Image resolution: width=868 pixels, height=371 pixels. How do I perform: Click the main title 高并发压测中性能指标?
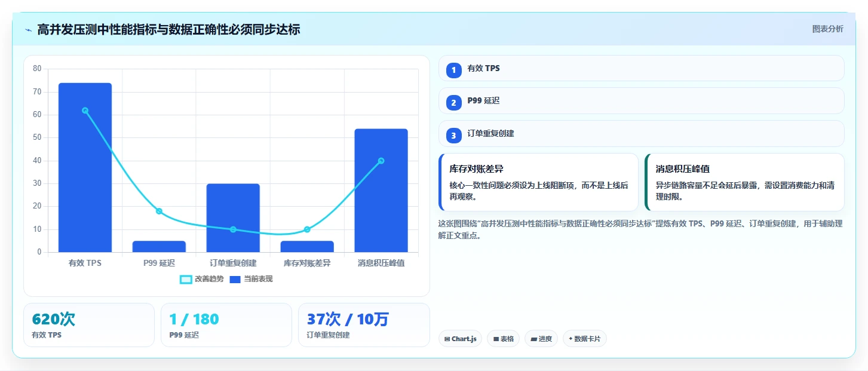click(168, 29)
